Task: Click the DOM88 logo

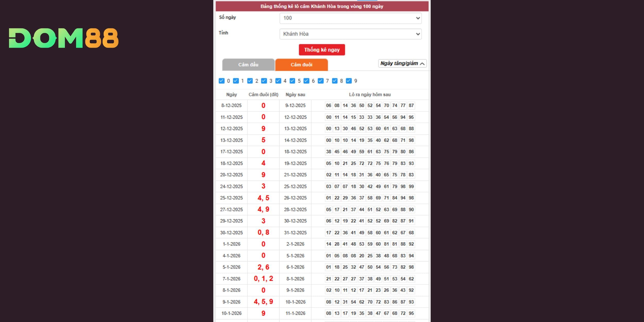Action: (64, 38)
